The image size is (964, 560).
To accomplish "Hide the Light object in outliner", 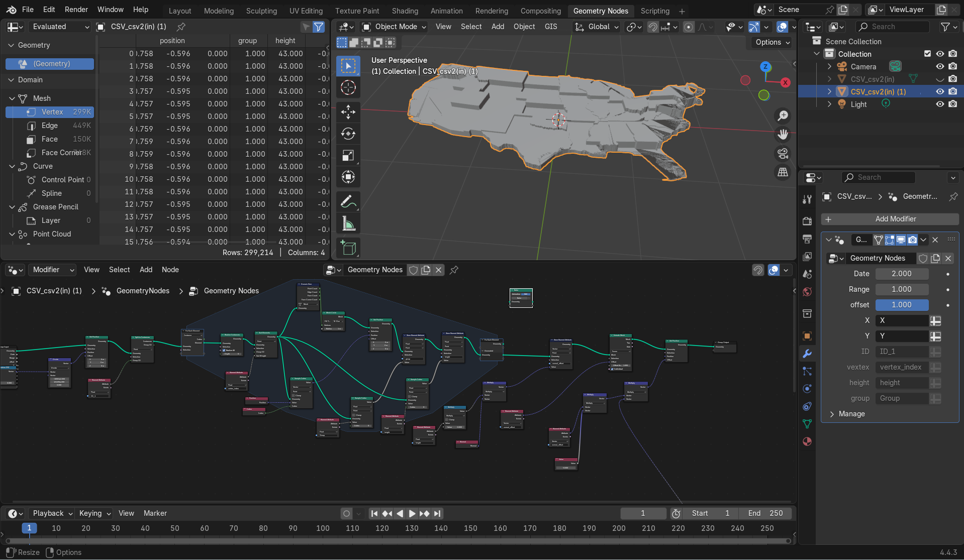I will coord(940,104).
